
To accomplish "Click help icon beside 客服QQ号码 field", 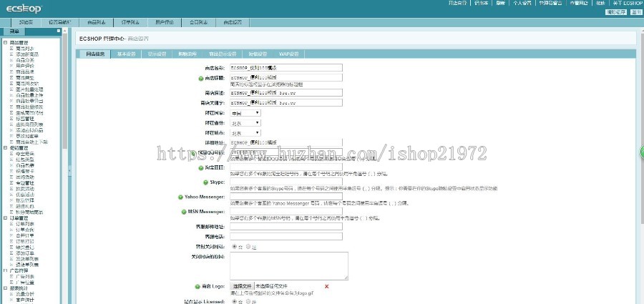I will click(x=194, y=153).
